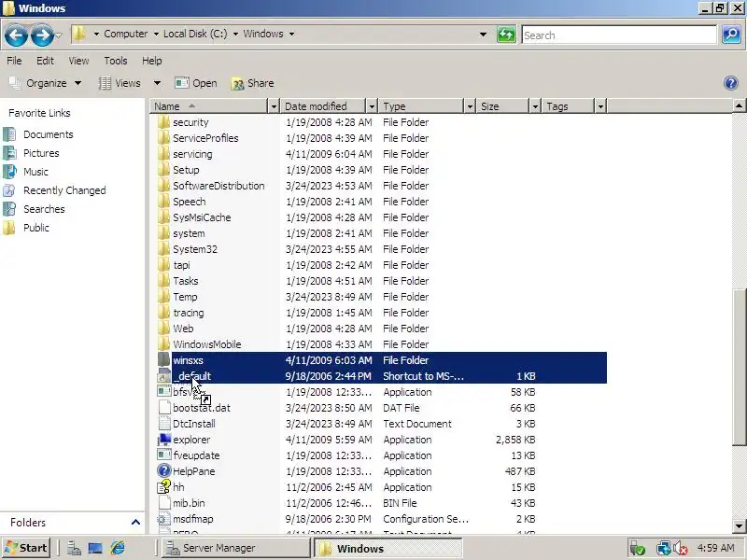The height and width of the screenshot is (560, 747).
Task: Click the Public folder icon
Action: 9,228
